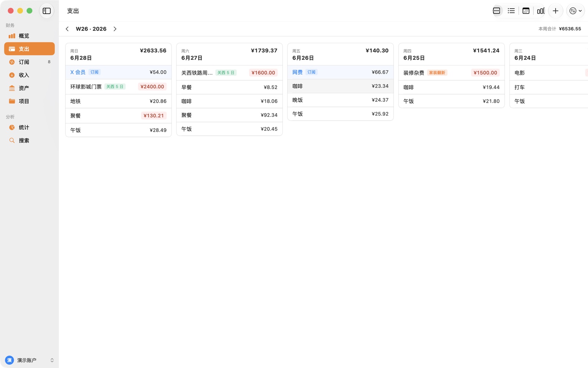Click the 项目 folder icon

click(12, 101)
